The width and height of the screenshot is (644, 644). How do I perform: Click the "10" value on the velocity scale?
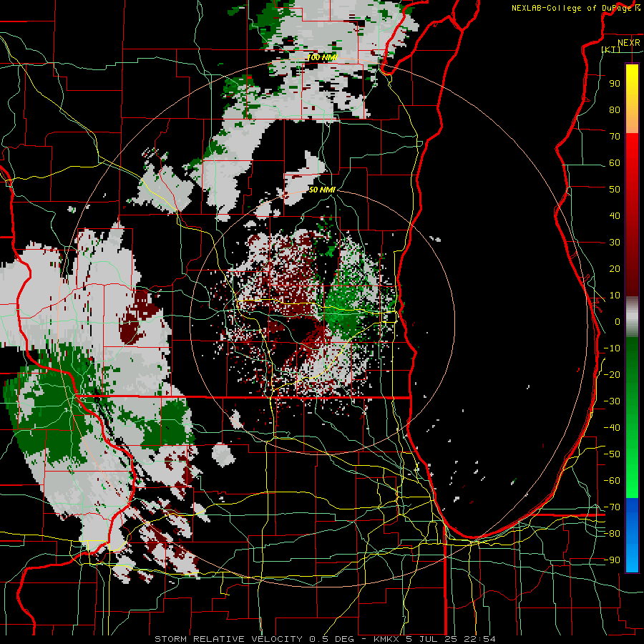click(x=615, y=296)
